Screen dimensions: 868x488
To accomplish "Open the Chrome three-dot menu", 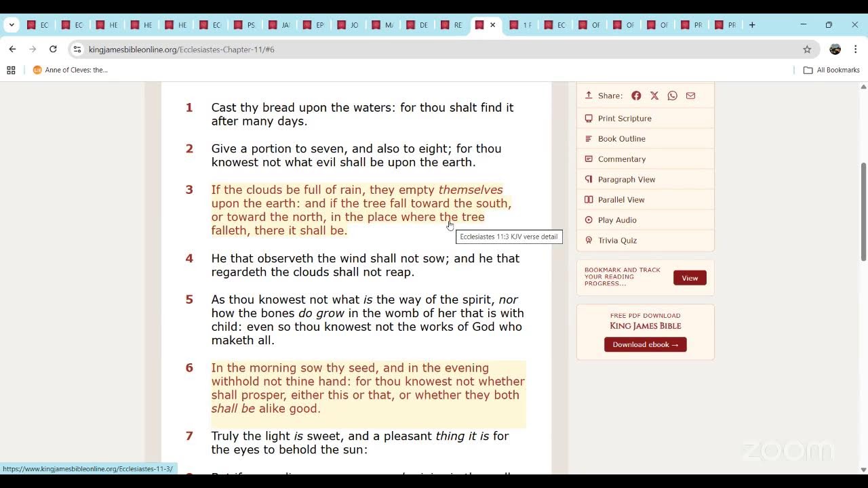I will tap(856, 49).
